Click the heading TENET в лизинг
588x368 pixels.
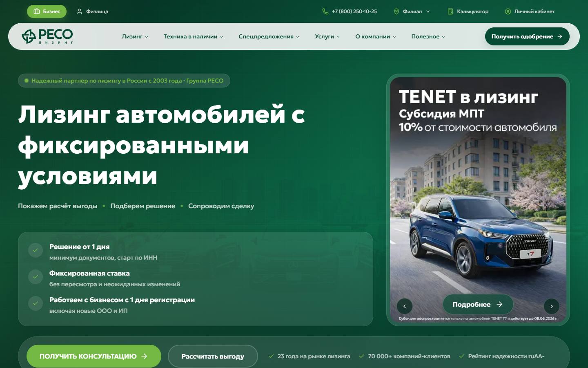[x=468, y=97]
